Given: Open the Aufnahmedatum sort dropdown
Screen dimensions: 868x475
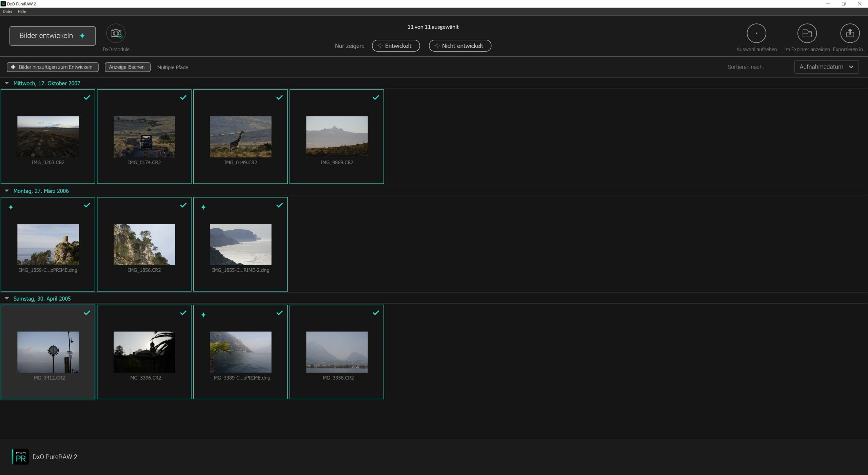Looking at the screenshot, I should [826, 67].
